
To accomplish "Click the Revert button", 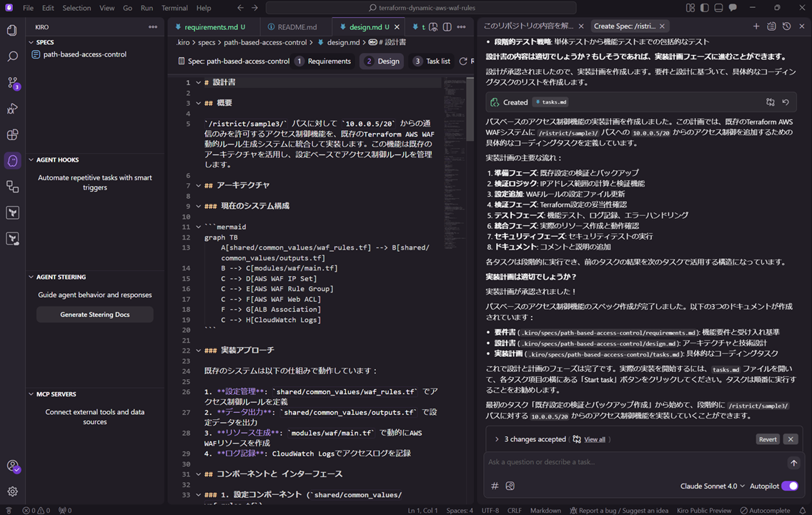I will [x=768, y=439].
